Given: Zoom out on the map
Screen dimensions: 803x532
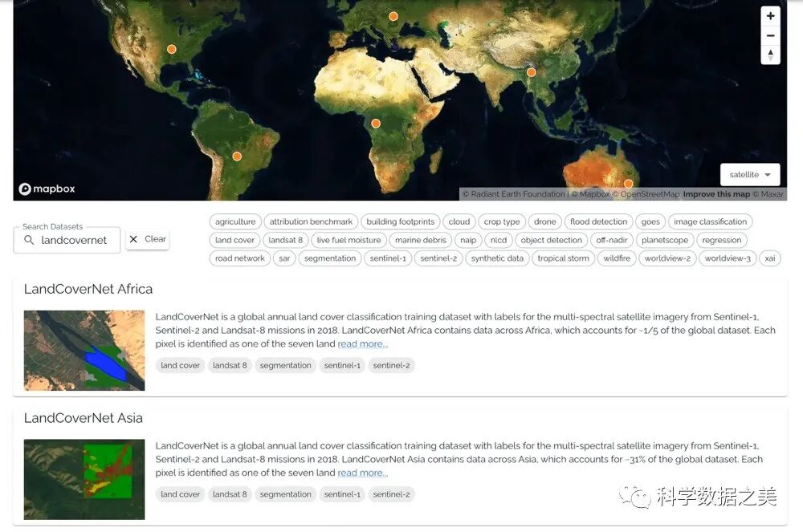Looking at the screenshot, I should click(770, 35).
